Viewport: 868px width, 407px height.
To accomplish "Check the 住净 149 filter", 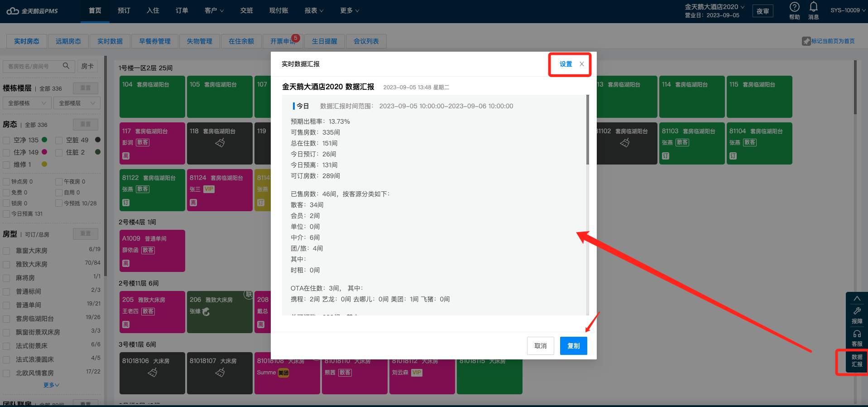I will (6, 153).
